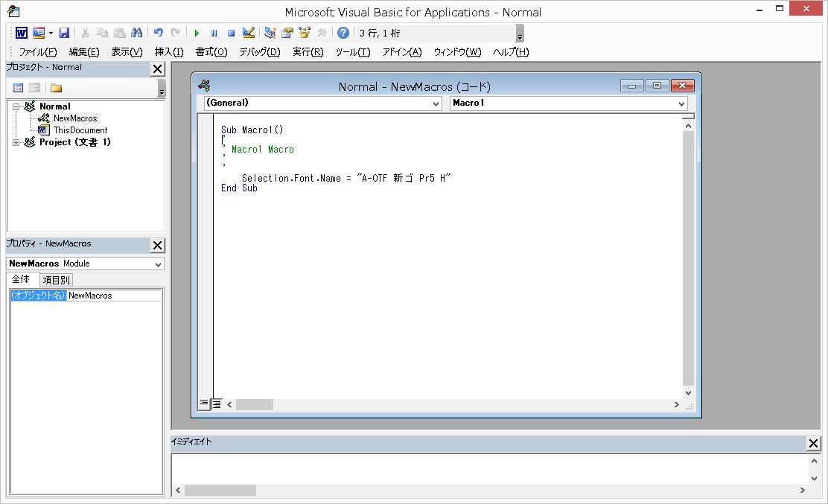828x504 pixels.
Task: Open the Insert object dropdown arrow
Action: click(x=51, y=33)
